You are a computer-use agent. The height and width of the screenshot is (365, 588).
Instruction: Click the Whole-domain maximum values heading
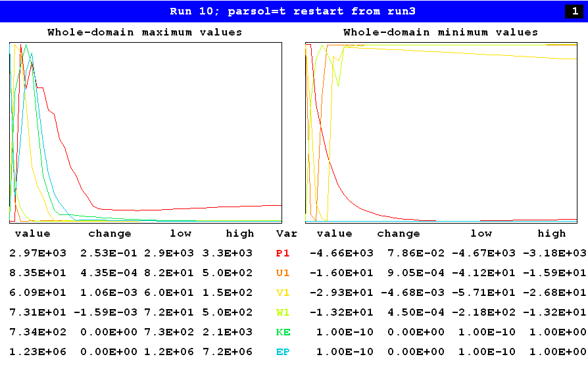145,32
